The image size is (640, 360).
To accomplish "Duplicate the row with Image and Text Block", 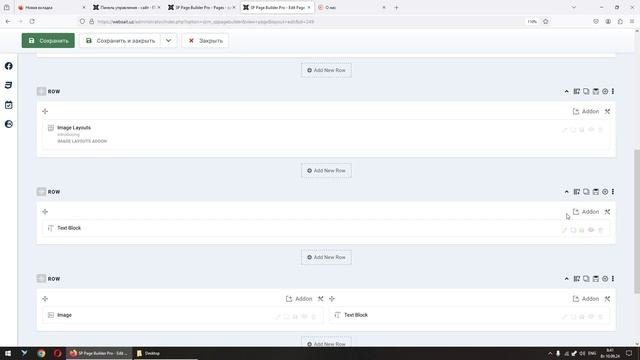I will [x=586, y=279].
